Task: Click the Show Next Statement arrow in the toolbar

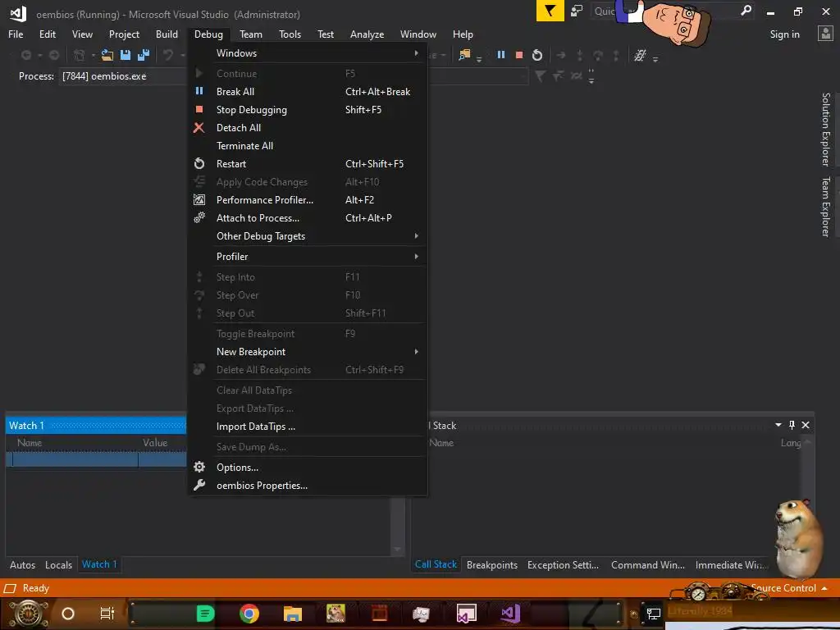Action: tap(561, 55)
